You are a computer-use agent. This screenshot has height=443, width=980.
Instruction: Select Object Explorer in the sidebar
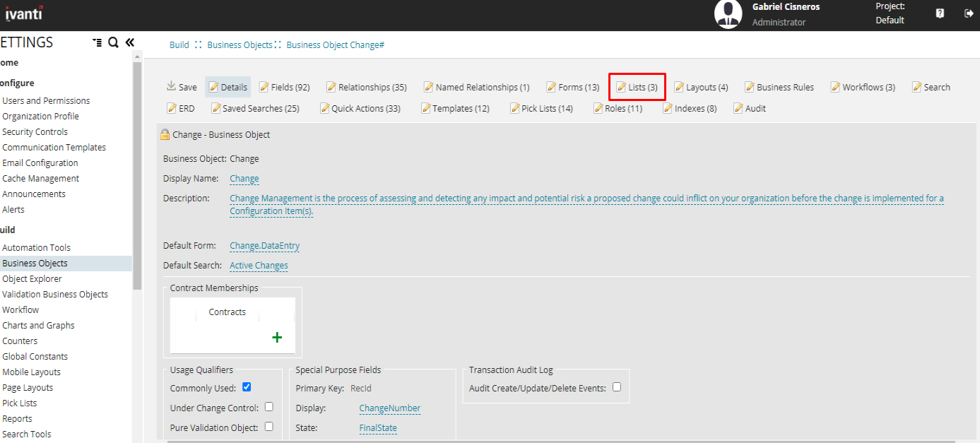pos(32,279)
